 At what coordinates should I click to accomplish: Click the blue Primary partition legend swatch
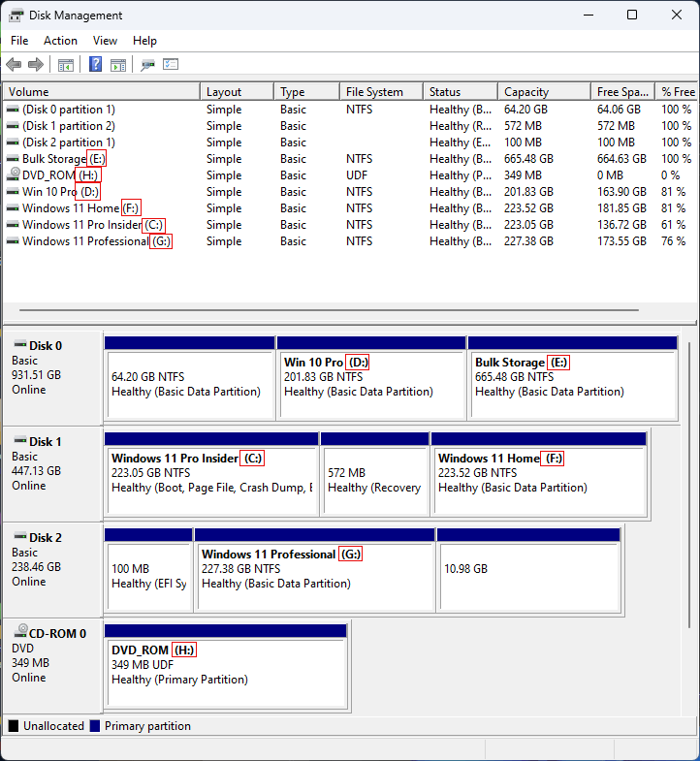point(95,725)
